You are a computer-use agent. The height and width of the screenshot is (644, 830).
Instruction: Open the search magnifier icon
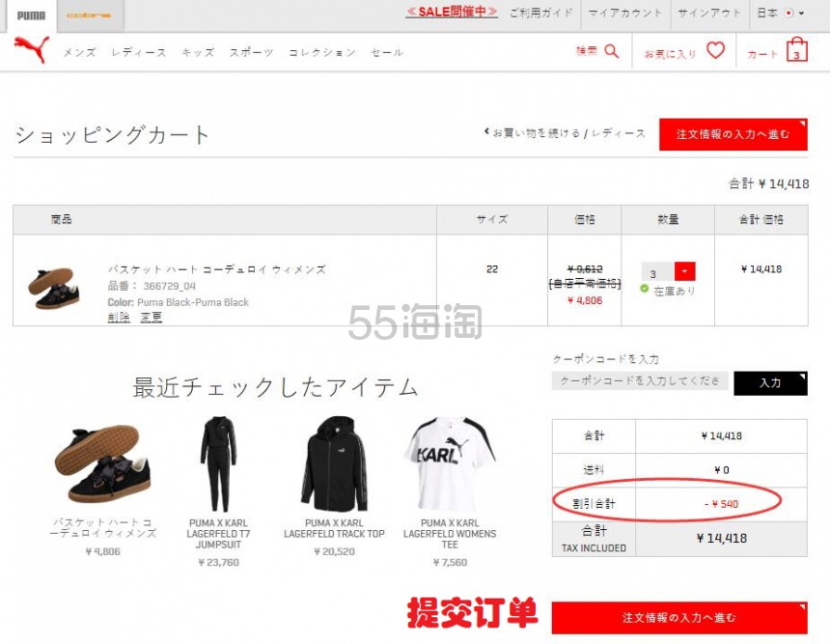tap(611, 51)
